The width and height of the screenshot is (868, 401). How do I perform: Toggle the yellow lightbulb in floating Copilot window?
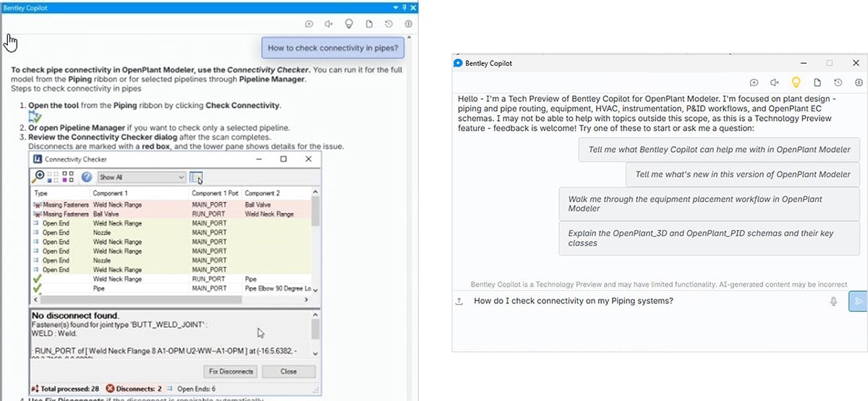[x=796, y=83]
